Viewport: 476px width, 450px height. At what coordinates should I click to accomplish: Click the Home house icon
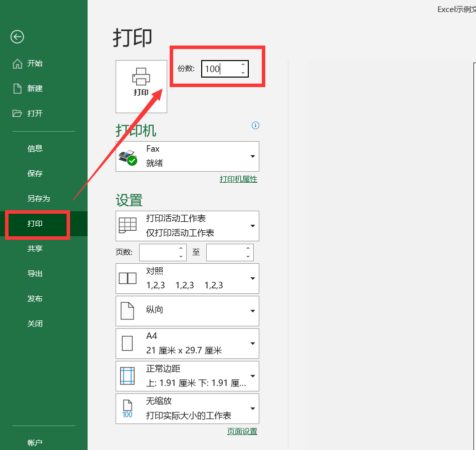[x=18, y=64]
